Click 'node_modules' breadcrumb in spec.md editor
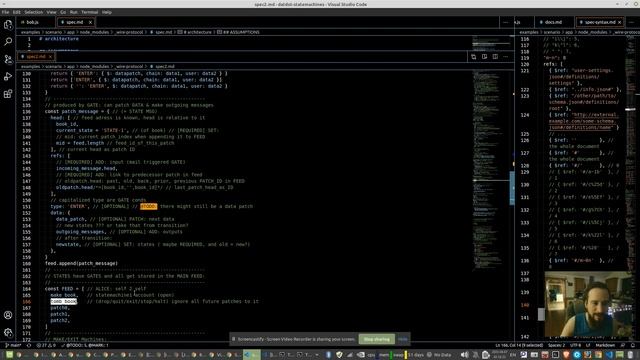The image size is (640, 360). pos(94,32)
